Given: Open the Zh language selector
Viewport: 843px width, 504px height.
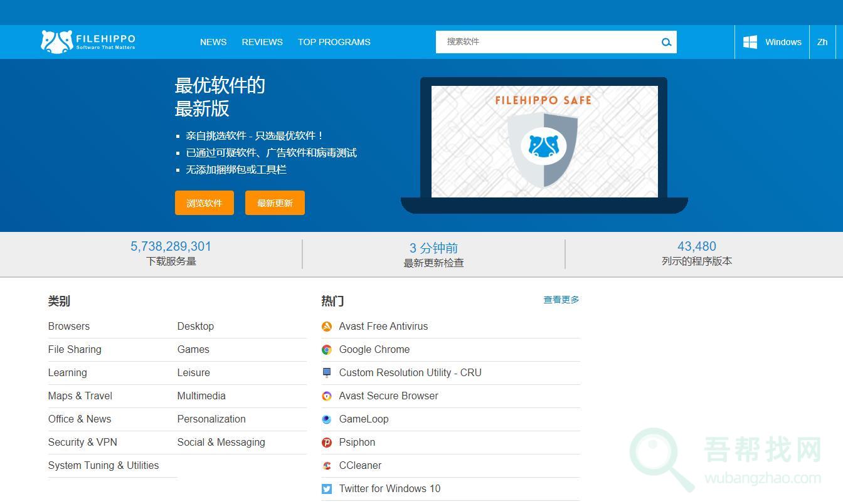Looking at the screenshot, I should pyautogui.click(x=822, y=42).
